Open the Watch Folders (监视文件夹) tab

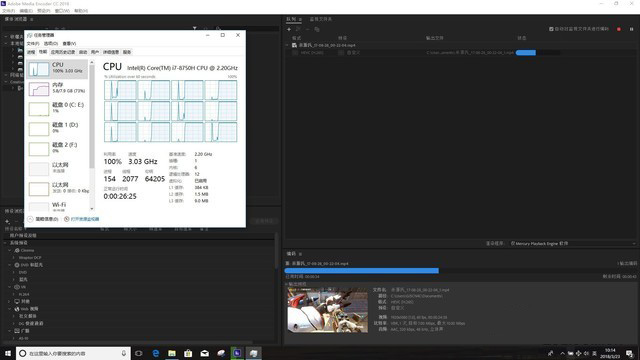tap(320, 19)
